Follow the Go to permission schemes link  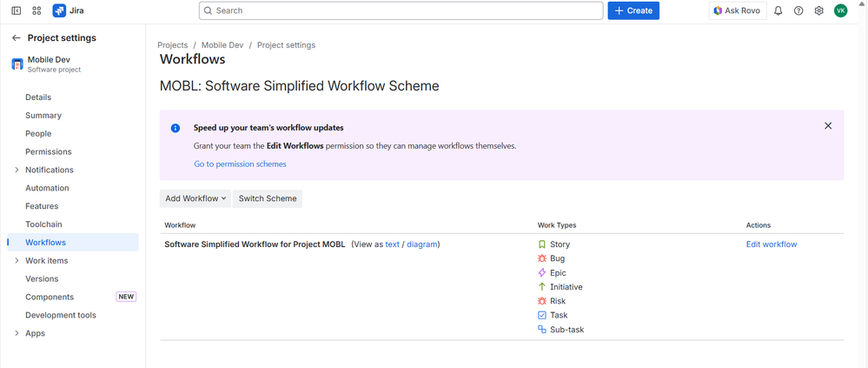pyautogui.click(x=240, y=164)
